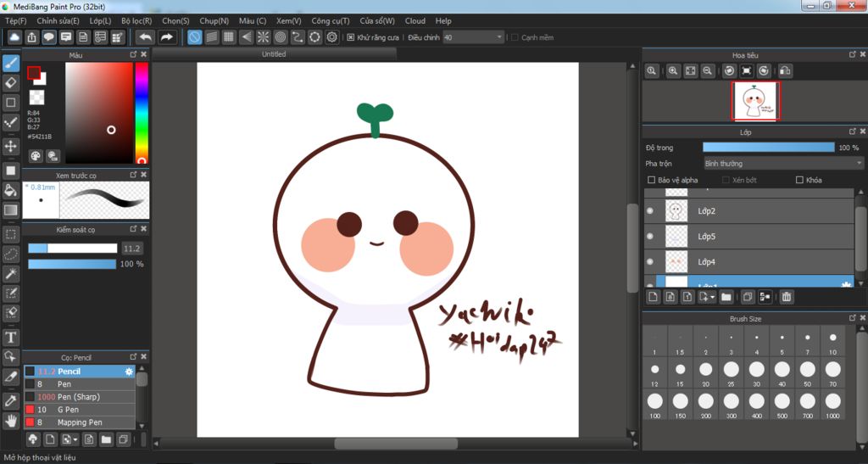The width and height of the screenshot is (868, 464).
Task: Open the cloud icon in the toolbar
Action: (x=14, y=37)
